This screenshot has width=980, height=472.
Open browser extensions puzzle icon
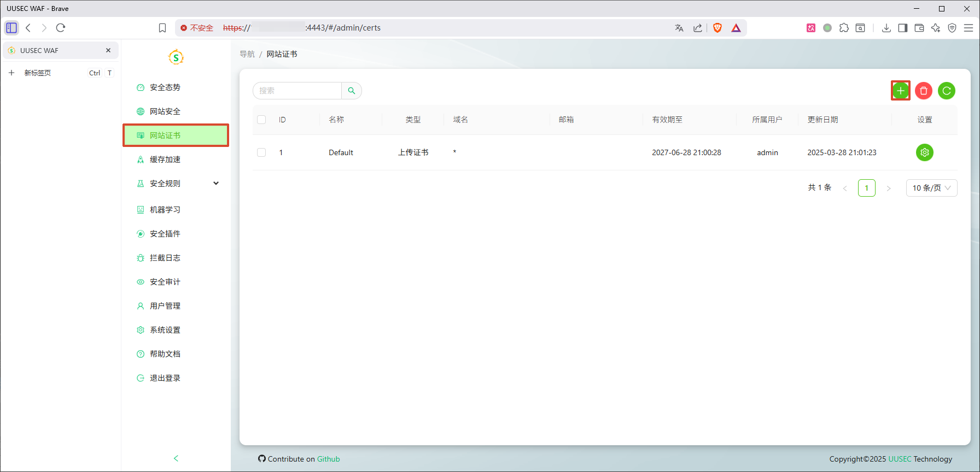[x=844, y=28]
